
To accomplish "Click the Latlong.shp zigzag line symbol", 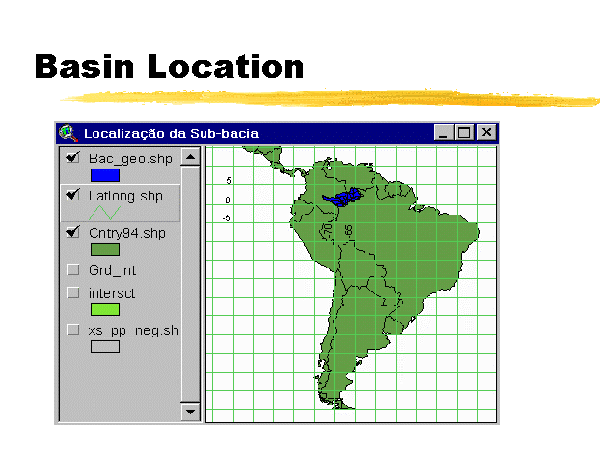I will tap(105, 212).
